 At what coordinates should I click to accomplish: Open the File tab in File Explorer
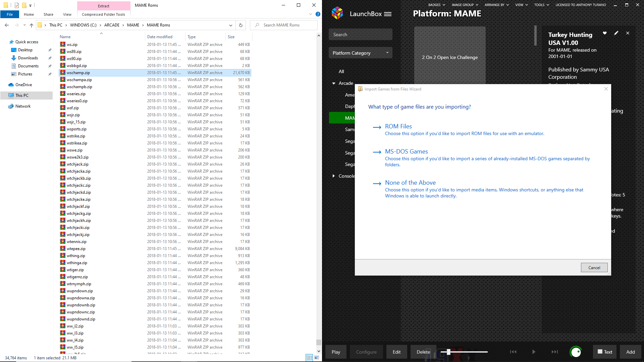click(x=10, y=14)
